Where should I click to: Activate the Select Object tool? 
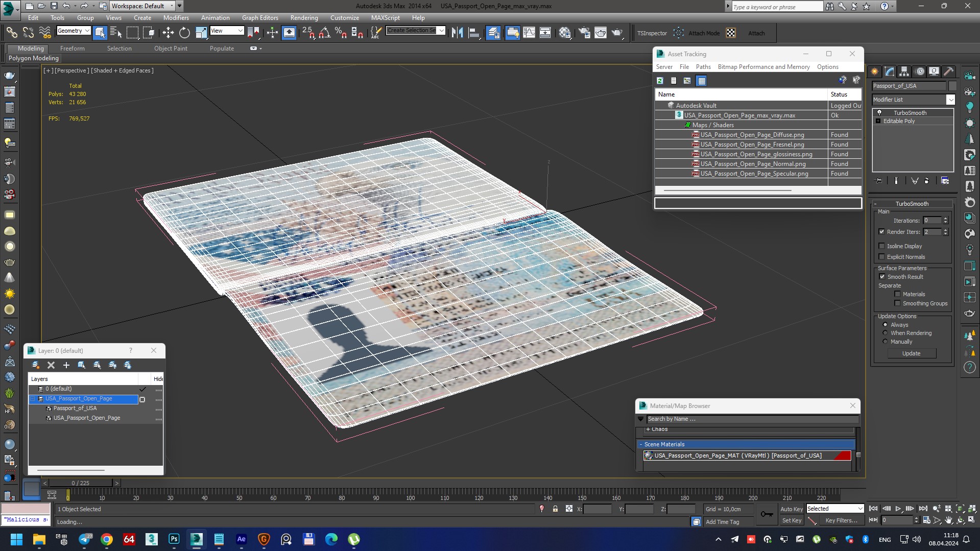pyautogui.click(x=100, y=33)
